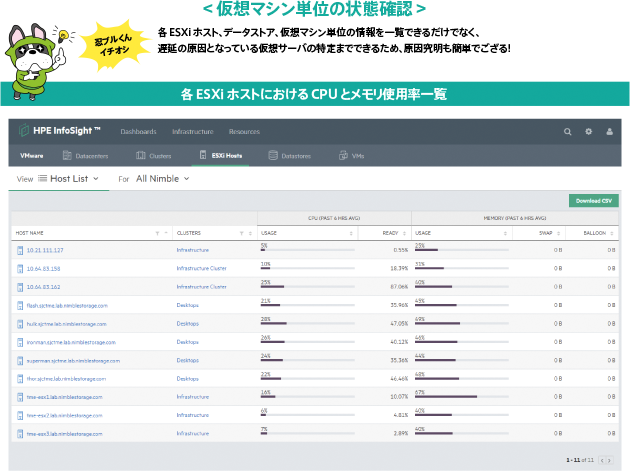
Task: Click host icon beside flash.sjctme host
Action: coord(20,306)
